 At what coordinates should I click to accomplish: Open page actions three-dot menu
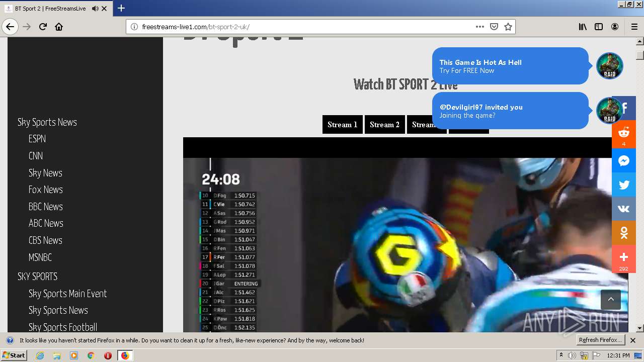coord(480,27)
